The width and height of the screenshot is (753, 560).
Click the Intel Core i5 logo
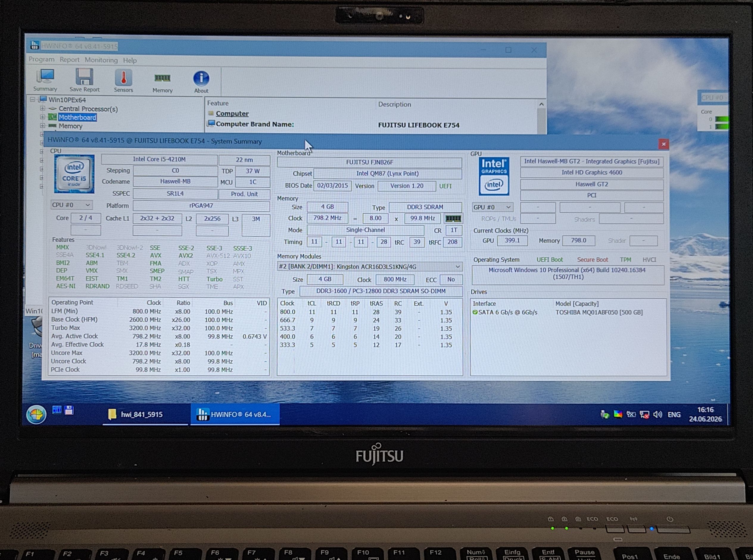coord(74,174)
